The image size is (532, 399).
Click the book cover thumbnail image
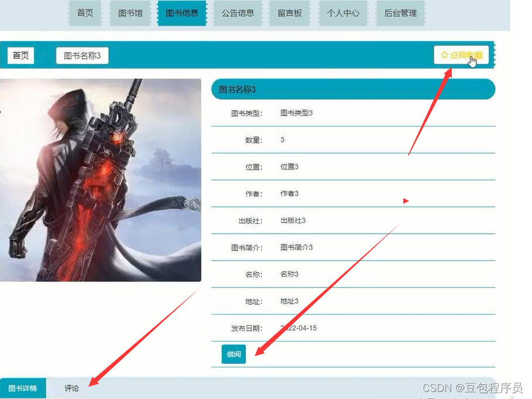pyautogui.click(x=101, y=179)
